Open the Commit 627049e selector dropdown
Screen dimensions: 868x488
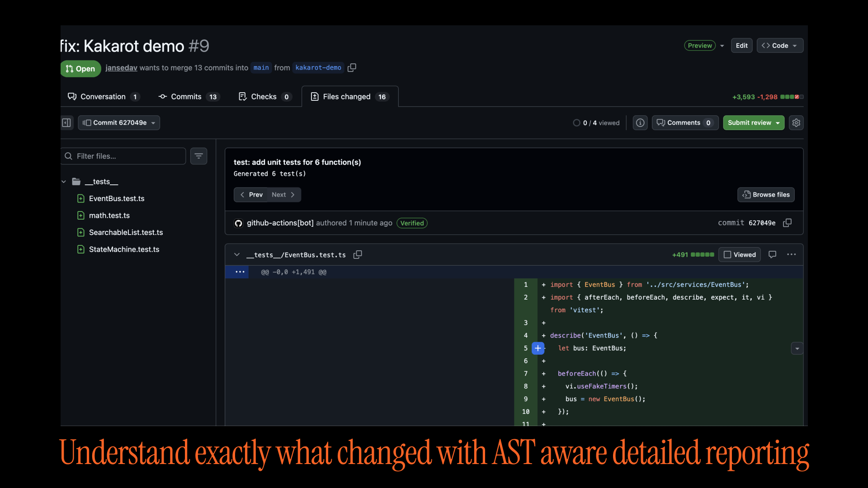[119, 123]
